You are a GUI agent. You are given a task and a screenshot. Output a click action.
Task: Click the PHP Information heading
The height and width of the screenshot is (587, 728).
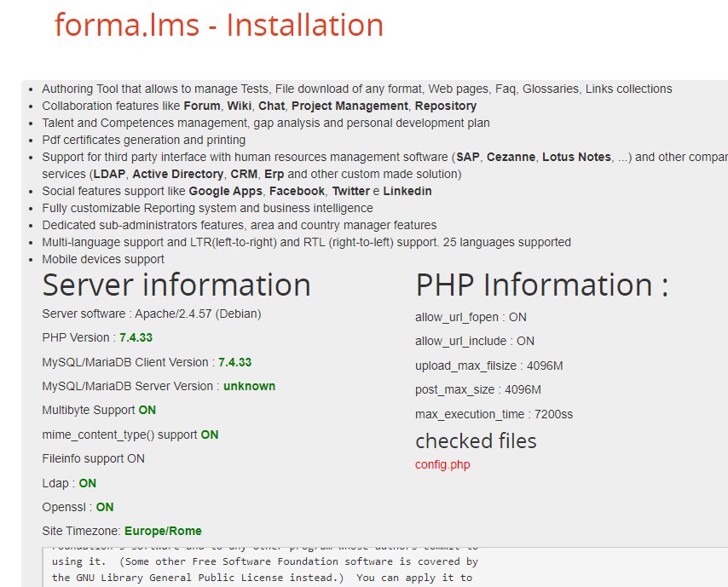click(x=541, y=285)
